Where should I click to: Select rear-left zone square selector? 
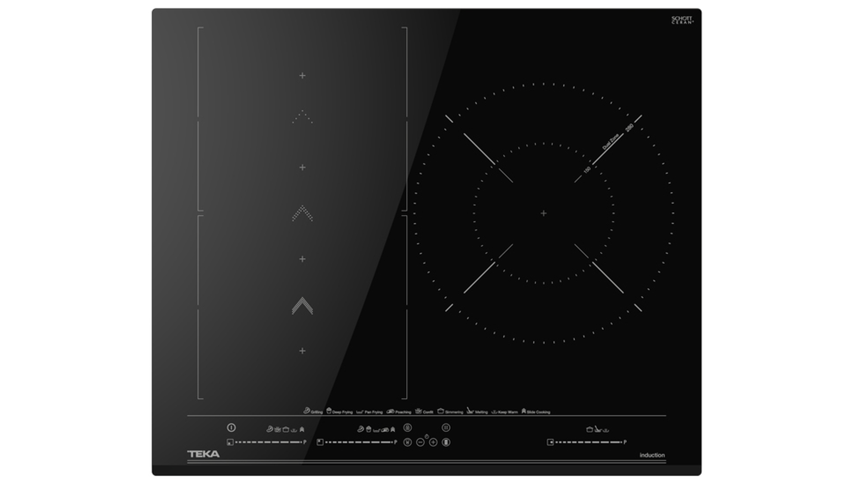(320, 442)
